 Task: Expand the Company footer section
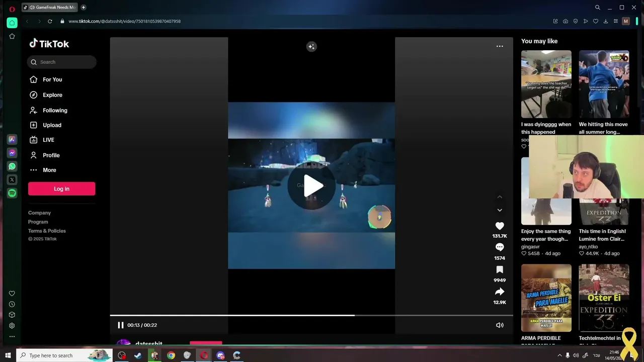click(x=39, y=213)
